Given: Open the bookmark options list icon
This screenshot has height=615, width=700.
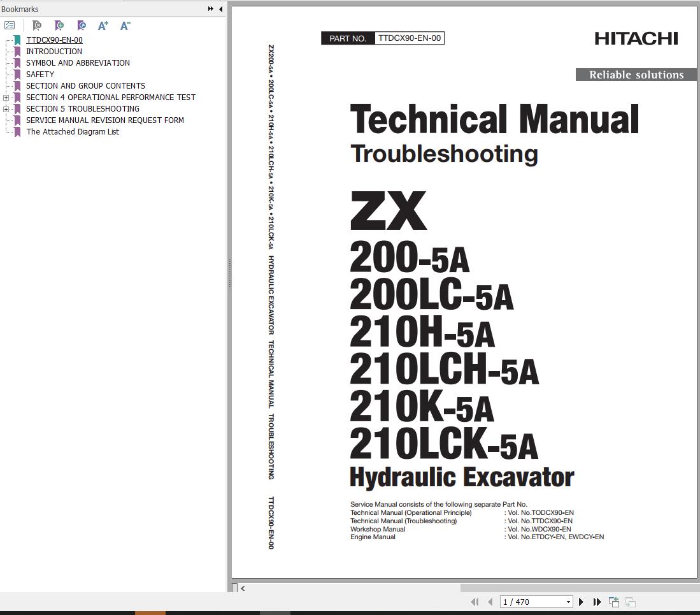Looking at the screenshot, I should point(10,25).
